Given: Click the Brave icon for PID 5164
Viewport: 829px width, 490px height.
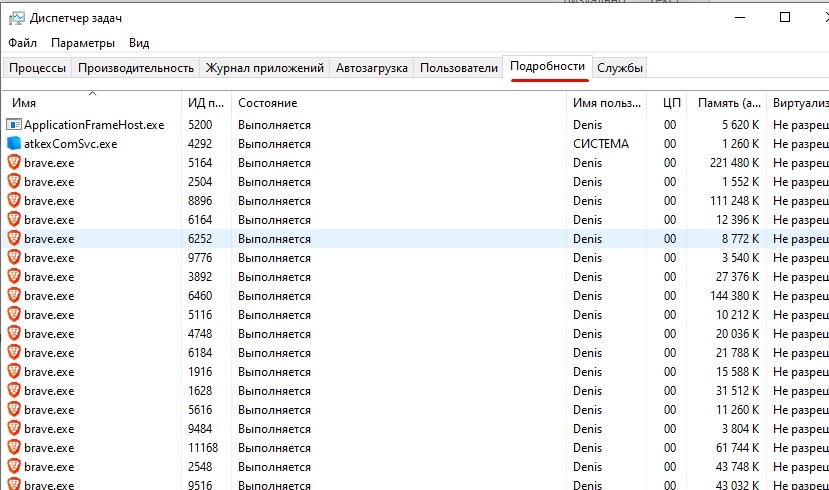Looking at the screenshot, I should click(14, 163).
